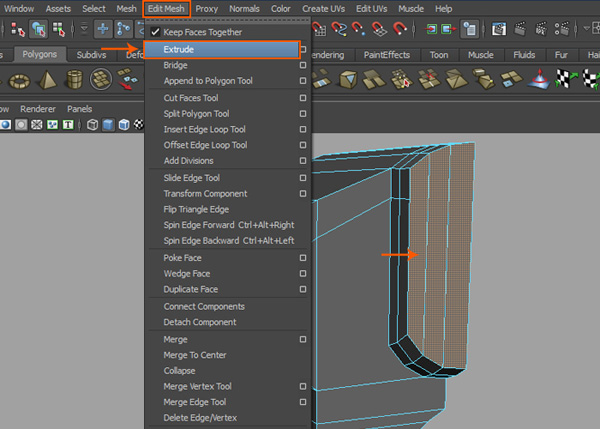Open Merge Edge Tool option box
This screenshot has width=600, height=429.
point(303,402)
